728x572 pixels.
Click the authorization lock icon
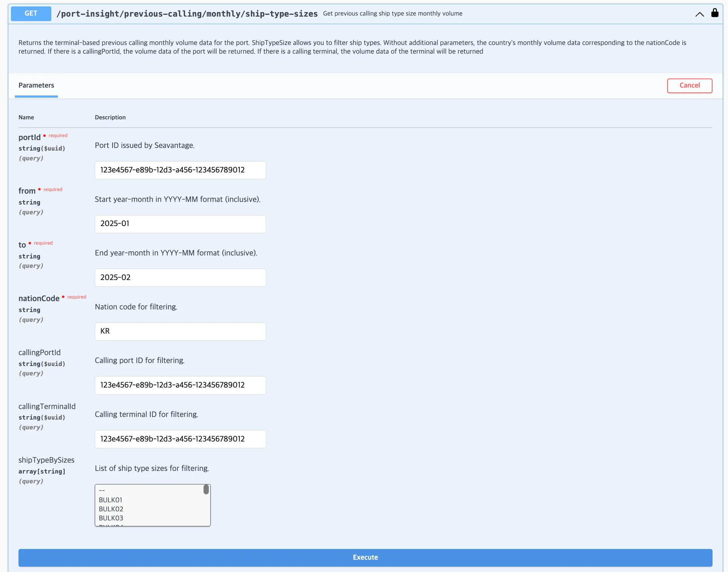[714, 13]
